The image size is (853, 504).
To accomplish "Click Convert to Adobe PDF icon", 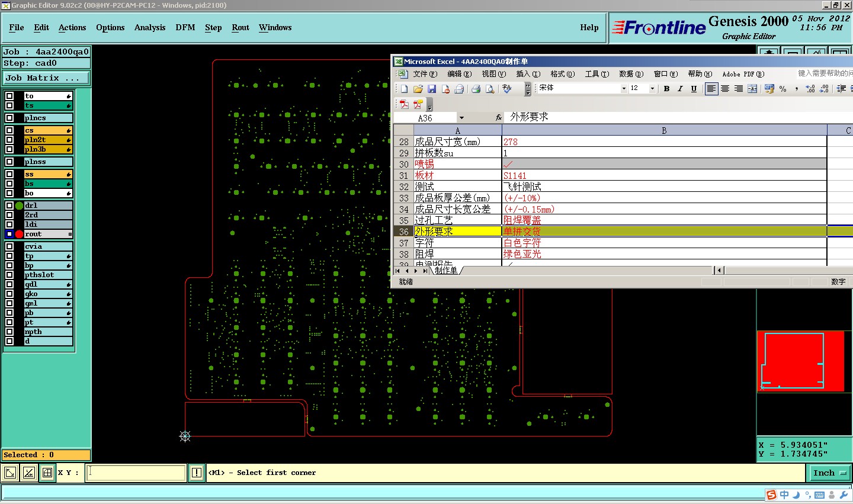I will pyautogui.click(x=405, y=104).
